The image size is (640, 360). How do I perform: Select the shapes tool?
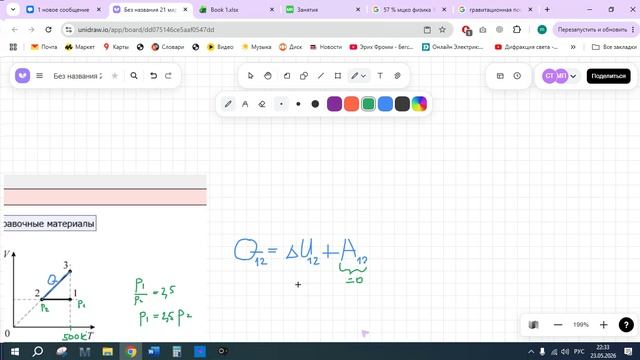pyautogui.click(x=304, y=76)
